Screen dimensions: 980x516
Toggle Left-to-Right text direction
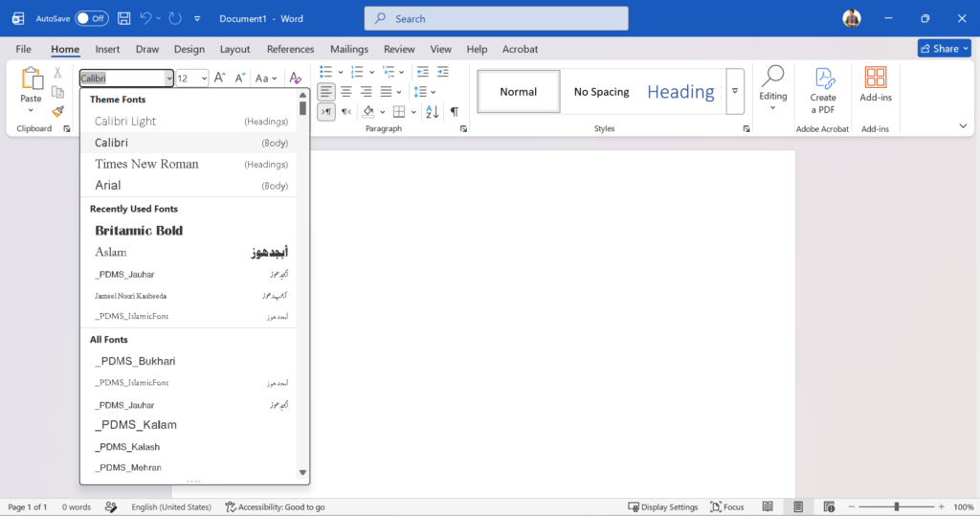[326, 112]
